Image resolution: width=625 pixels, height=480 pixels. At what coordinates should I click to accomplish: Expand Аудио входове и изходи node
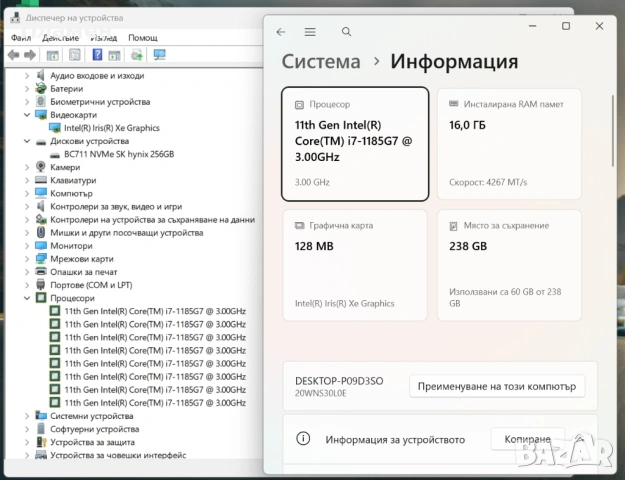click(x=27, y=75)
